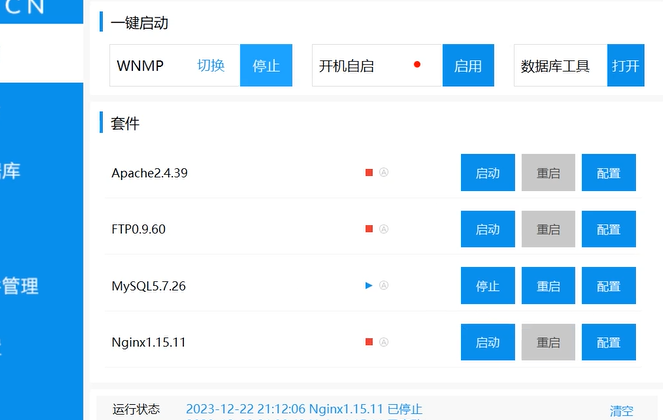Clear the run status log with 清空
This screenshot has width=663, height=420.
point(622,410)
